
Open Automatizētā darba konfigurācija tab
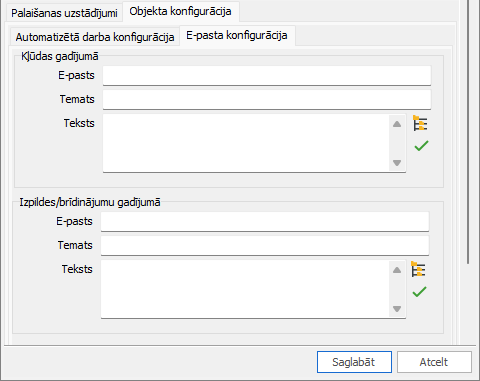[x=95, y=37]
